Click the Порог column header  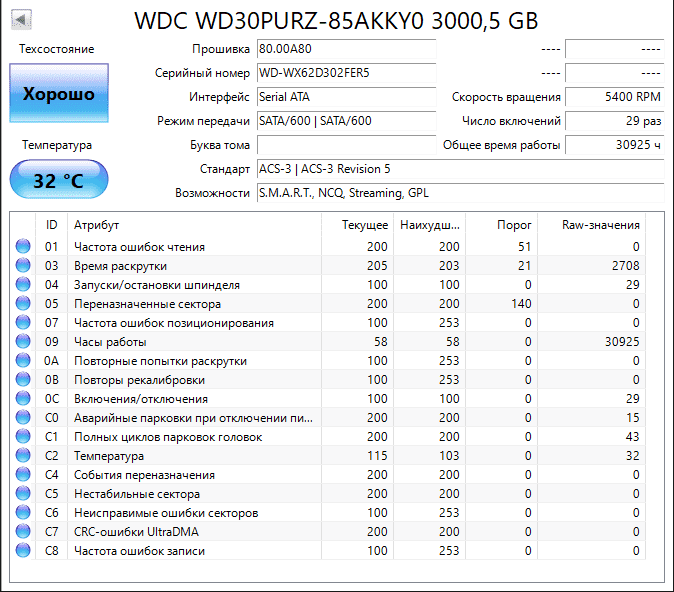pos(501,225)
